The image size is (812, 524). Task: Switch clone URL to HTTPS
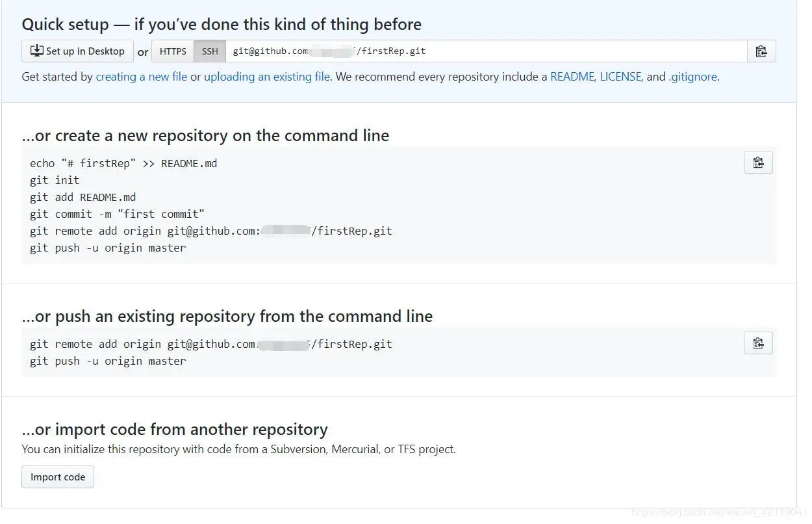[x=173, y=51]
